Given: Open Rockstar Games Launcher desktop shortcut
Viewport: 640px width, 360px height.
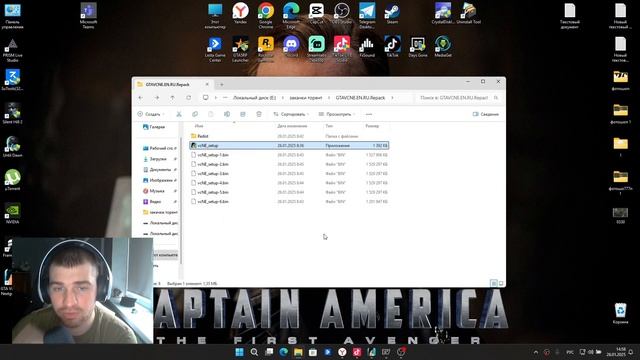Looking at the screenshot, I should [266, 48].
